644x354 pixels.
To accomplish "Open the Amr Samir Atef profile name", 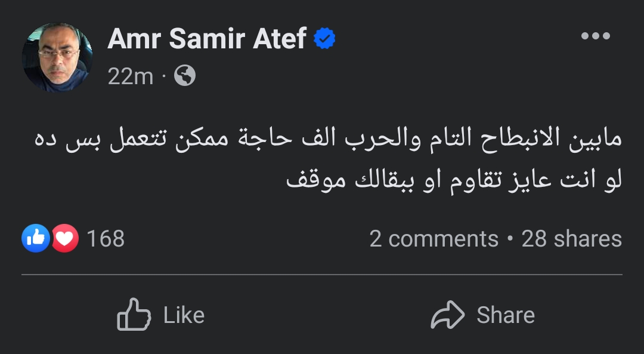I will coord(207,39).
